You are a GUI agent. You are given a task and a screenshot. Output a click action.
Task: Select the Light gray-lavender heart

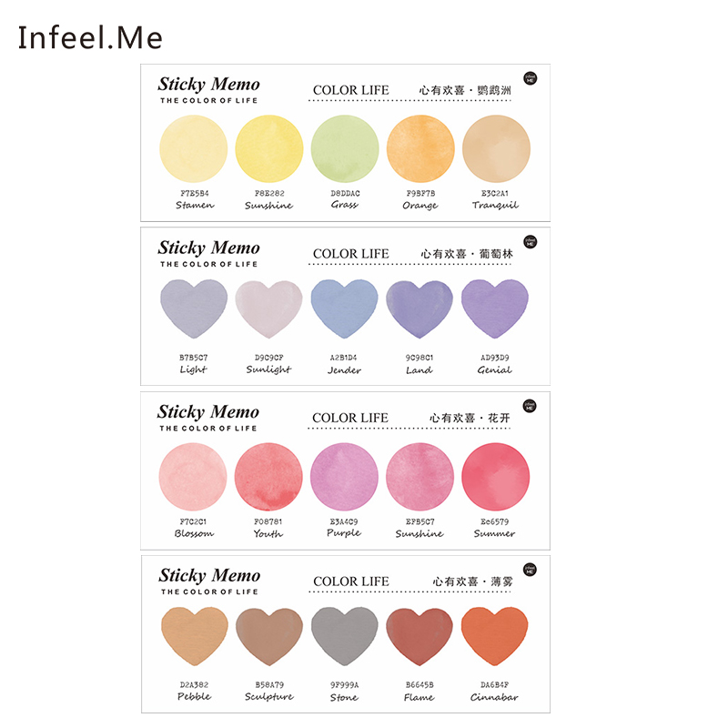pyautogui.click(x=194, y=308)
